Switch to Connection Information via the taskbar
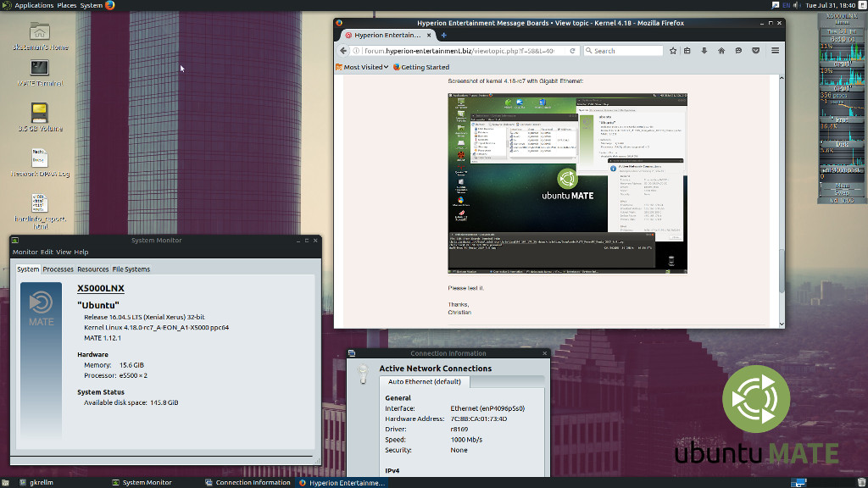The image size is (868, 488). pos(248,482)
